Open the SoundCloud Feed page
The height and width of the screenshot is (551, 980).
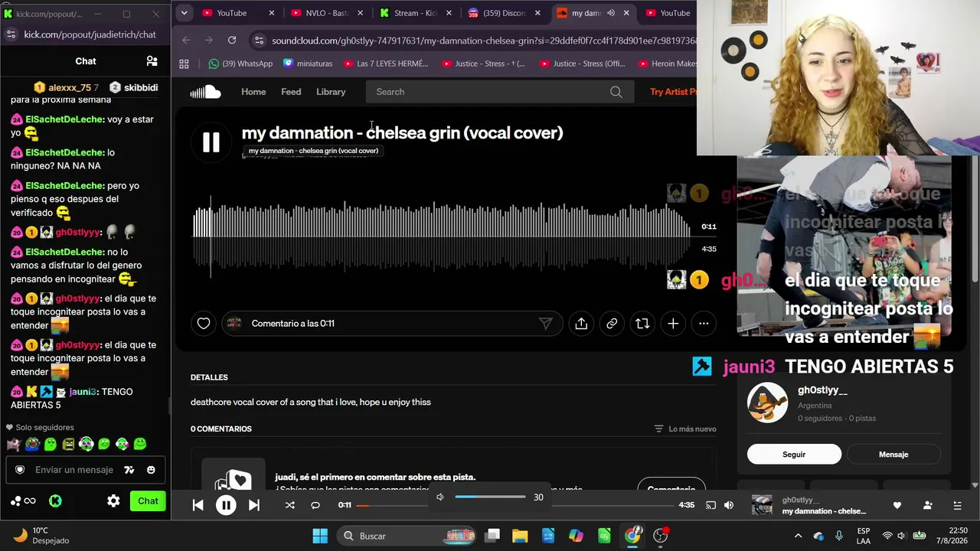pyautogui.click(x=291, y=92)
